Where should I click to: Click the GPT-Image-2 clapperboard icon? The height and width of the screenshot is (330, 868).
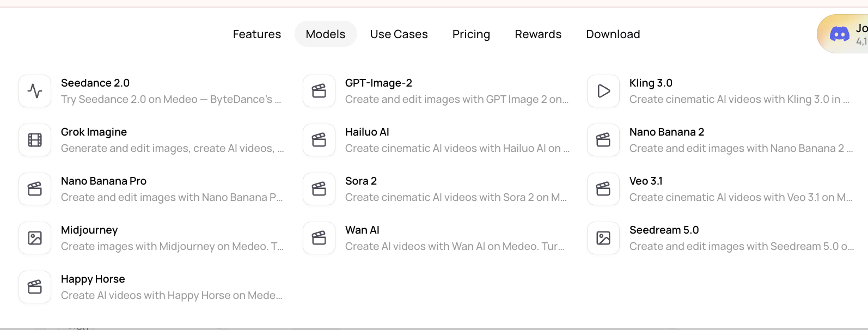(x=319, y=91)
